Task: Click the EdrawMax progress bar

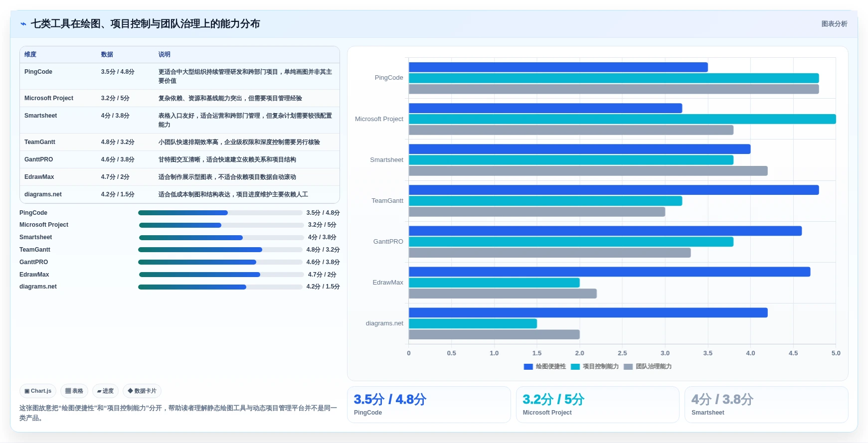Action: (x=221, y=275)
